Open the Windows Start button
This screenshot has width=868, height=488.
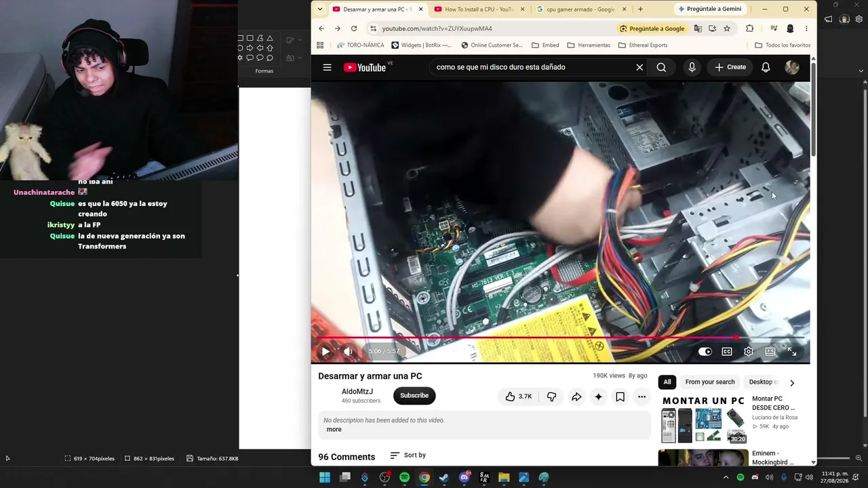click(x=325, y=477)
